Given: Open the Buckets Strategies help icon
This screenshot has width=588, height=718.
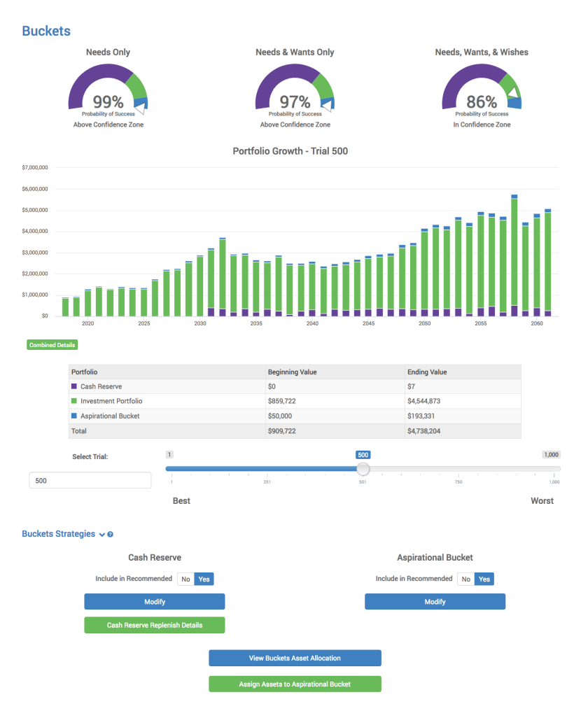Looking at the screenshot, I should pyautogui.click(x=111, y=534).
